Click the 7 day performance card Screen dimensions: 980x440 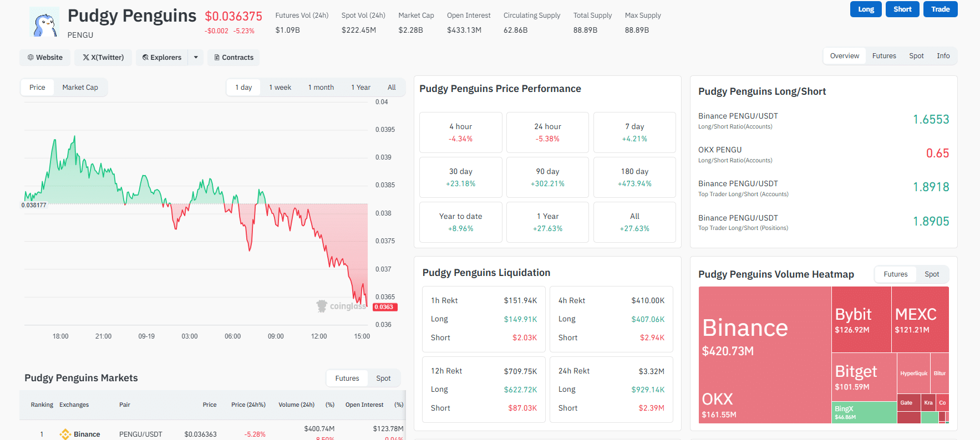634,132
